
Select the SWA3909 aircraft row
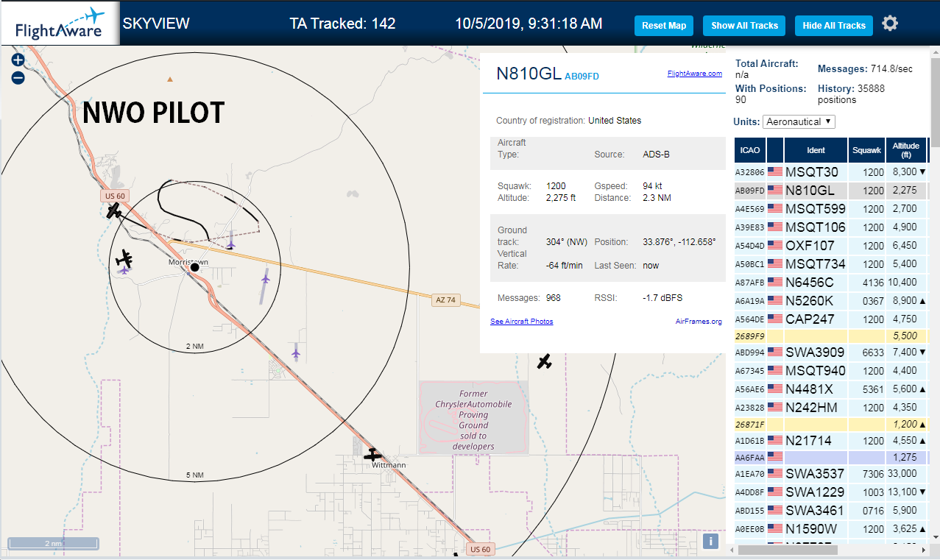coord(831,352)
